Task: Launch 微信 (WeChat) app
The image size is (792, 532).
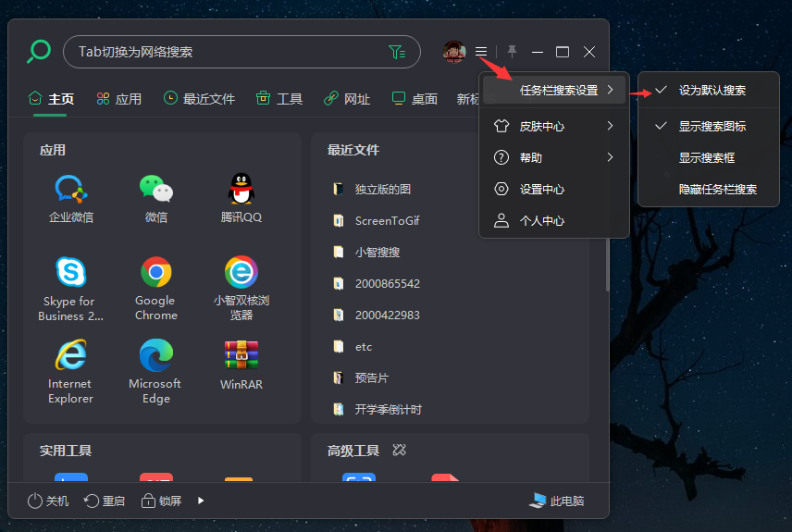Action: pos(156,199)
